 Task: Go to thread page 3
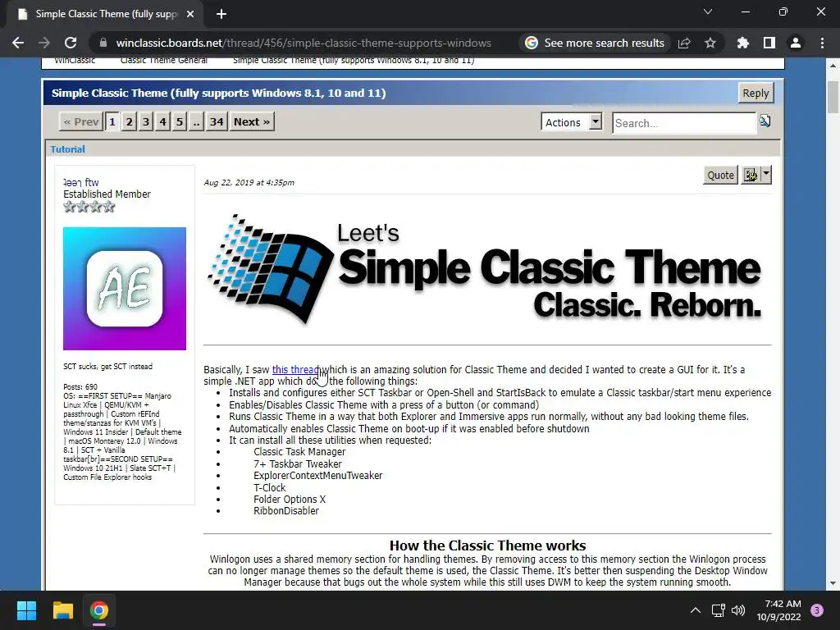(x=146, y=121)
